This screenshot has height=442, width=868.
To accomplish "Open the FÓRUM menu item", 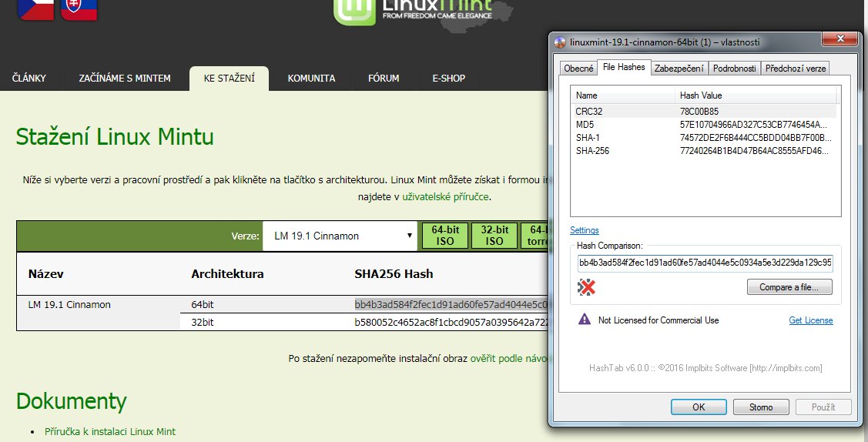I will (x=384, y=78).
